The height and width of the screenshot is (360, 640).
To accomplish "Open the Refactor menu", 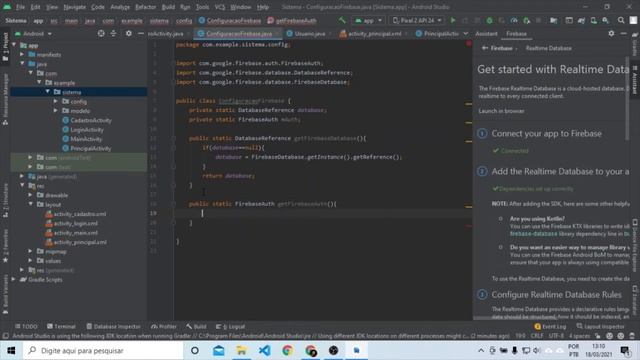I will [x=145, y=7].
